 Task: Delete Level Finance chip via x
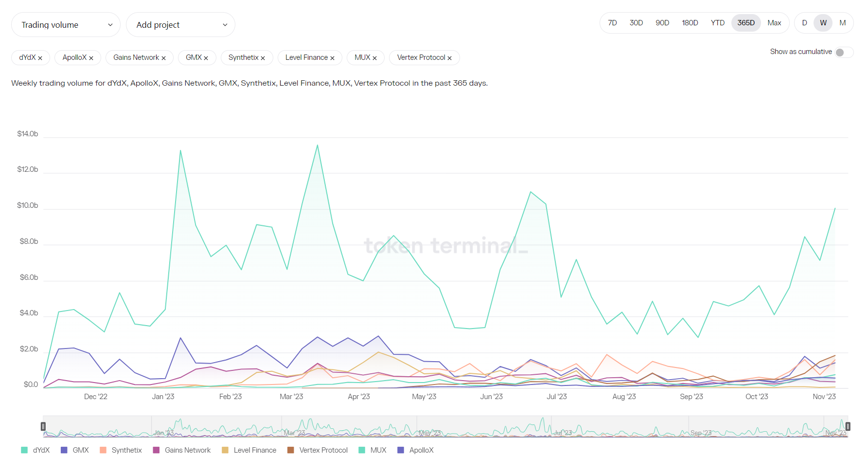point(333,58)
